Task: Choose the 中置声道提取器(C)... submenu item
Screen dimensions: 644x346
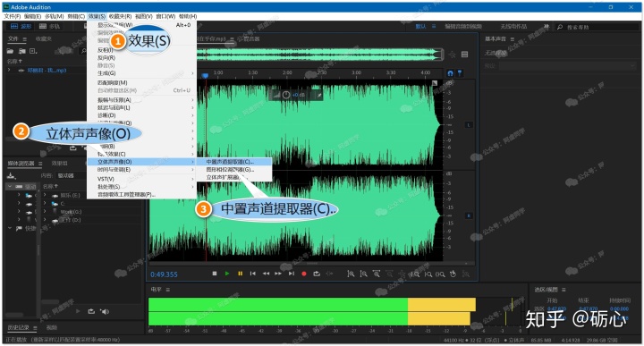Action: [233, 162]
